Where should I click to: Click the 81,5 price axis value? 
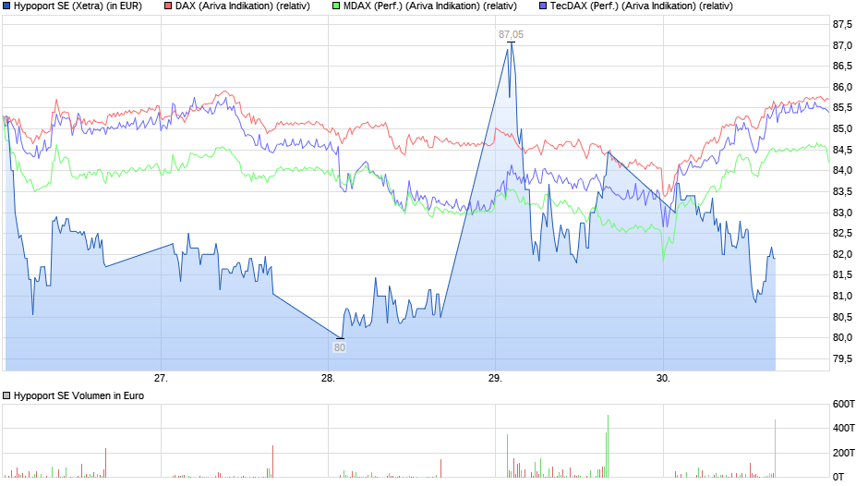click(842, 274)
